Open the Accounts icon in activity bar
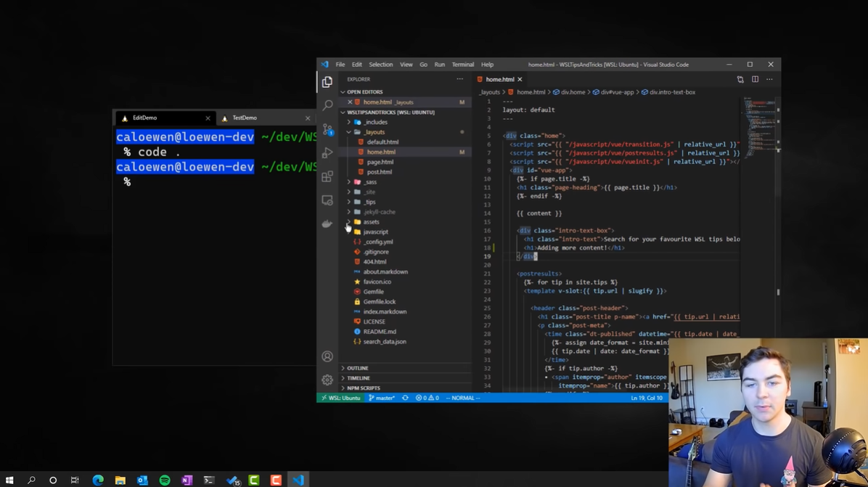868x487 pixels. (327, 356)
